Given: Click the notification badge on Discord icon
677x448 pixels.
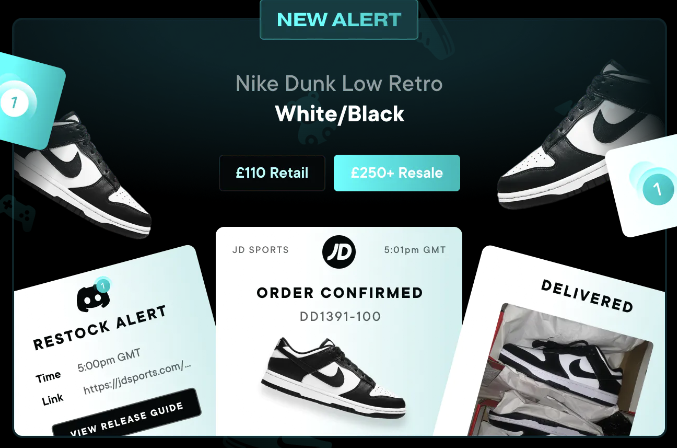Looking at the screenshot, I should tap(103, 285).
